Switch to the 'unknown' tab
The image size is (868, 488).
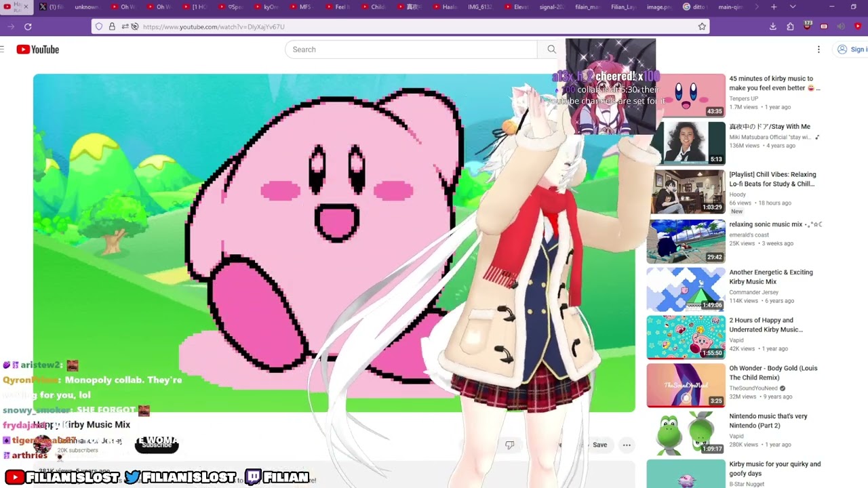tap(86, 7)
